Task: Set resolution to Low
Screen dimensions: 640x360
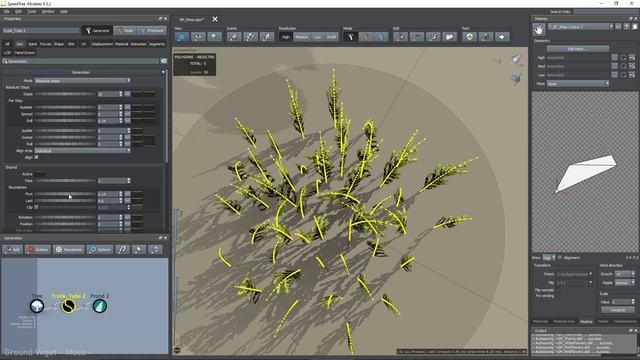Action: (318, 37)
